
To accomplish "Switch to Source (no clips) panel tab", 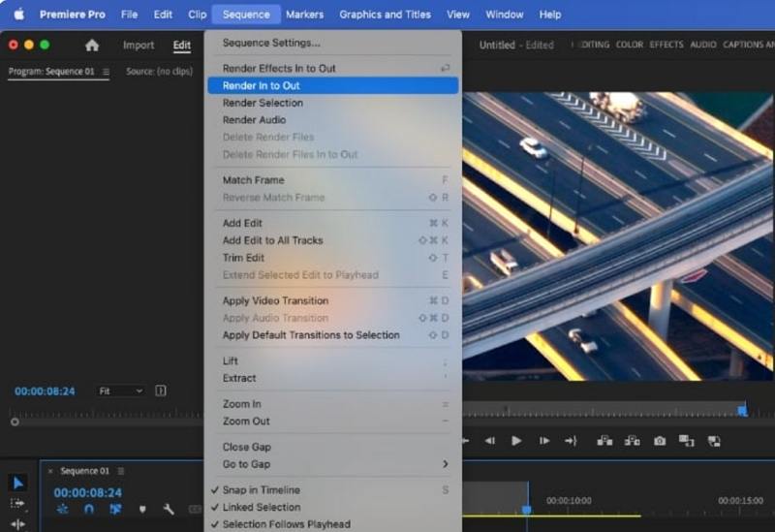I will click(159, 71).
